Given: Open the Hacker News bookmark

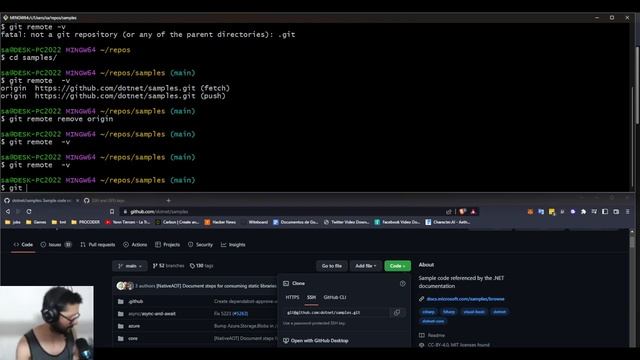Looking at the screenshot, I should pyautogui.click(x=220, y=222).
